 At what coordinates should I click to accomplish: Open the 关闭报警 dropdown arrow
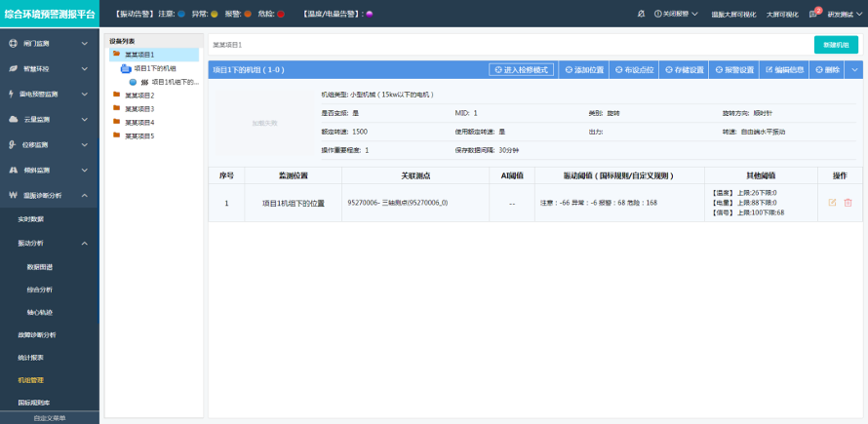694,14
